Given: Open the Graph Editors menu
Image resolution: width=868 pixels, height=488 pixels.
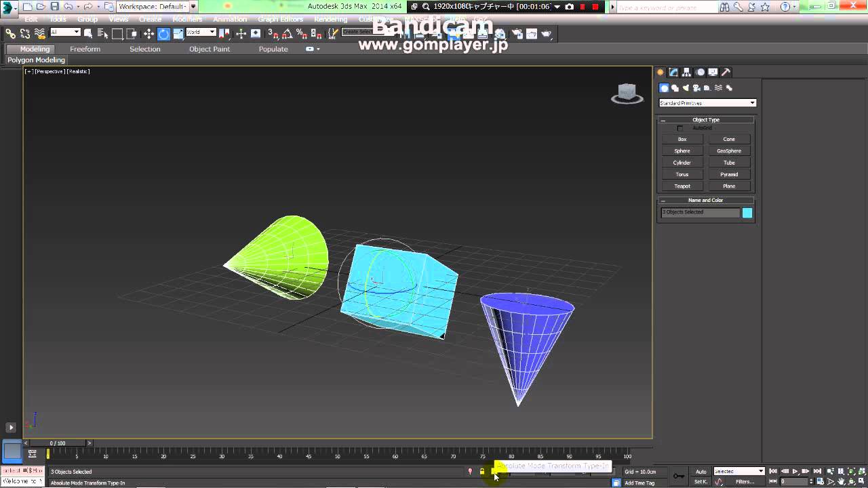Looking at the screenshot, I should [x=280, y=20].
